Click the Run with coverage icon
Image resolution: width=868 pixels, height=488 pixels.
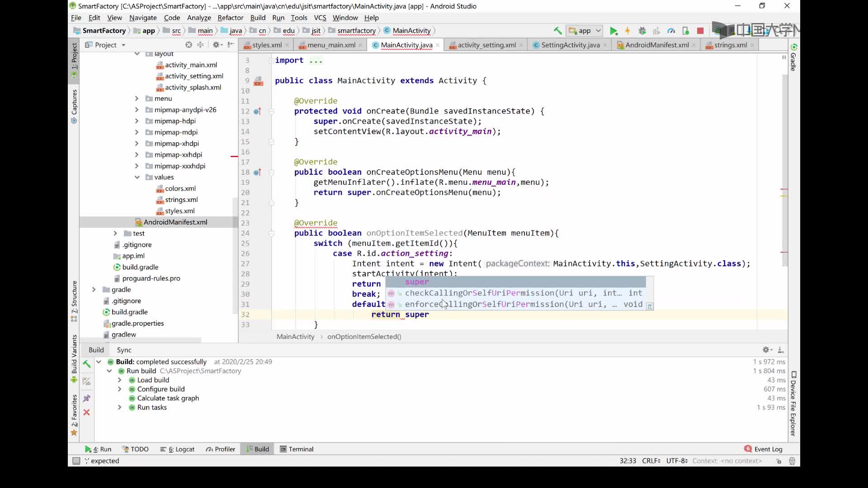point(656,31)
